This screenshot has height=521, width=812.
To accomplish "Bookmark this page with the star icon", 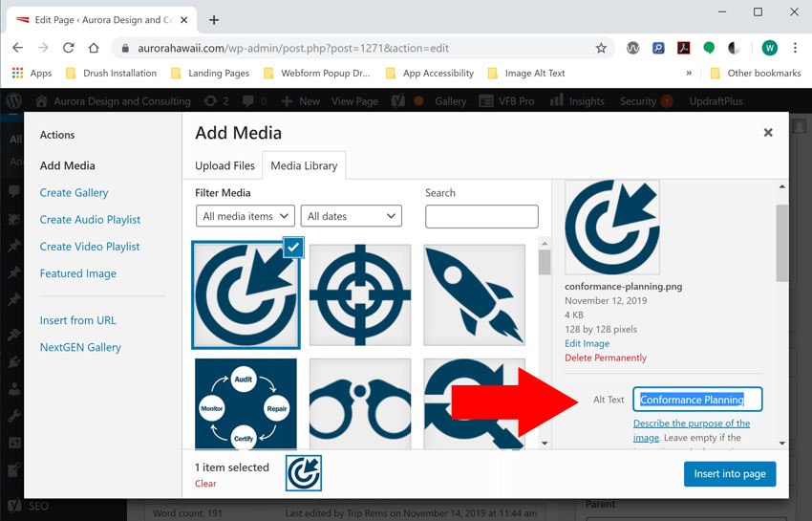I will point(601,48).
